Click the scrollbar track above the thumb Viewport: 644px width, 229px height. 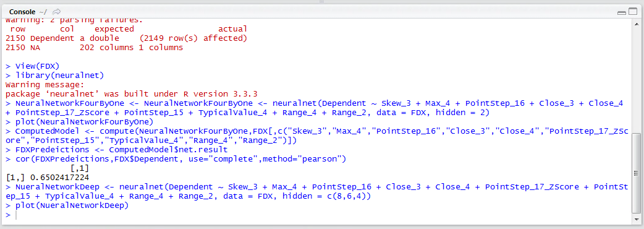click(636, 80)
